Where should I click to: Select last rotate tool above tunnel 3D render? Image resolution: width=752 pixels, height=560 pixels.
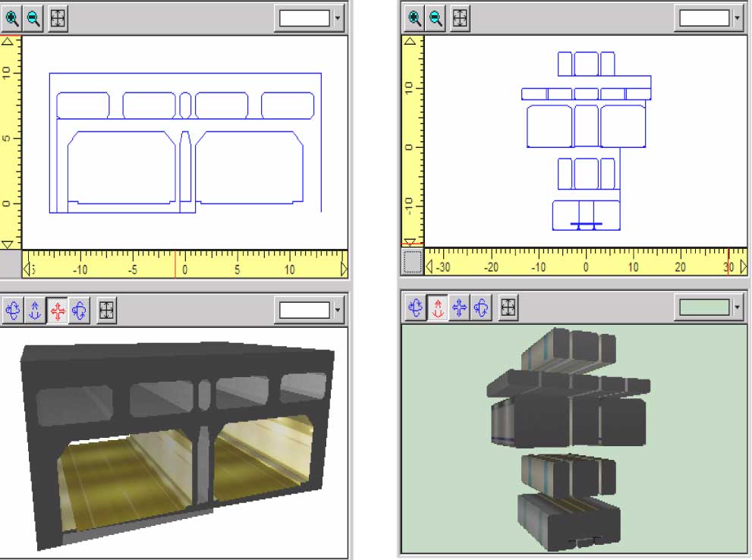coord(79,310)
